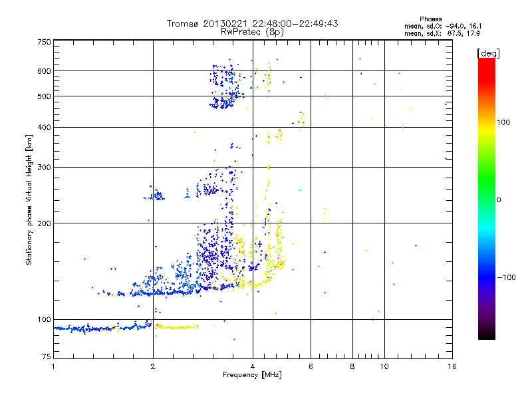Click the y-axis tick label '600'
Image resolution: width=532 pixels, height=399 pixels.
coord(44,71)
